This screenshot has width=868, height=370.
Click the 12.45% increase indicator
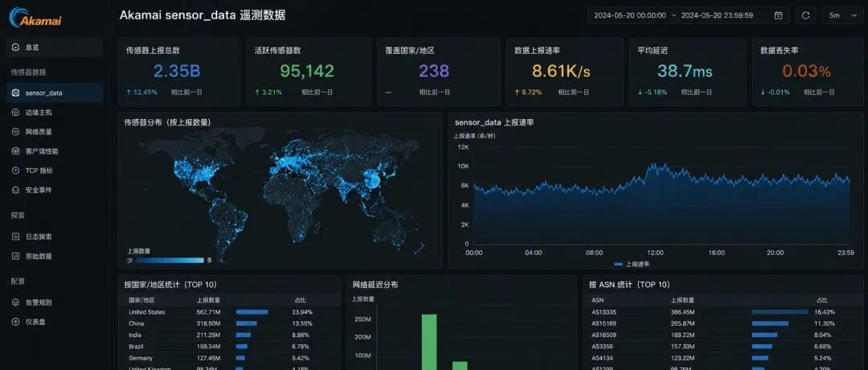point(142,92)
